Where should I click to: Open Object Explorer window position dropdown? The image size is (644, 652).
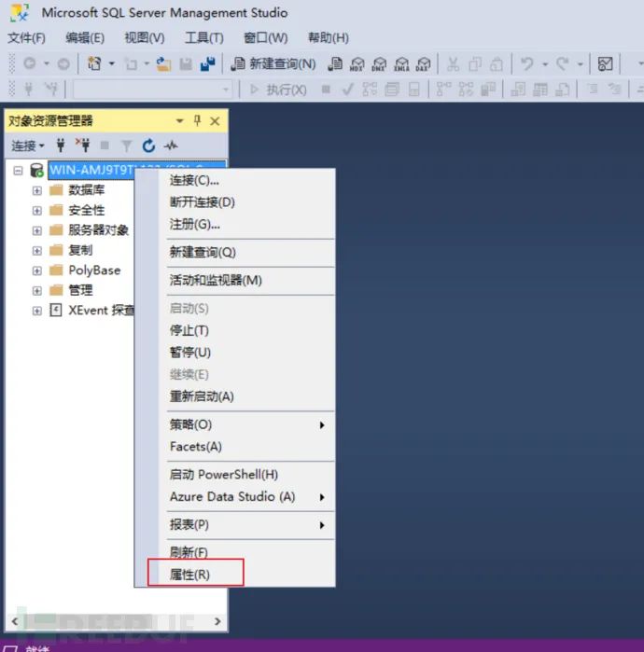pyautogui.click(x=180, y=121)
